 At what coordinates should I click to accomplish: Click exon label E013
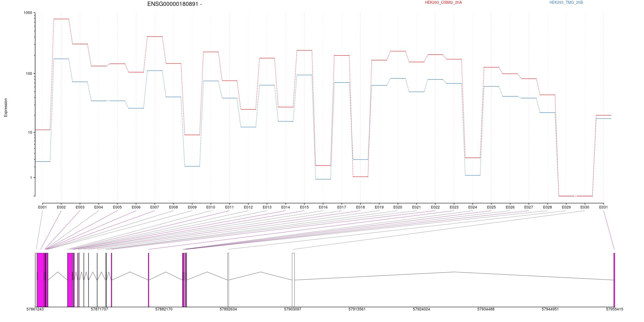click(x=267, y=207)
